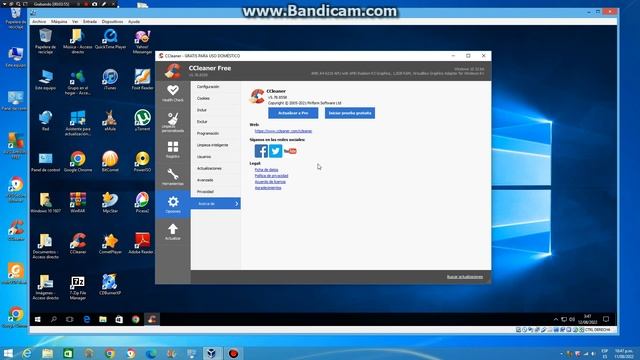Open CCleaner's Facebook page icon

point(261,151)
